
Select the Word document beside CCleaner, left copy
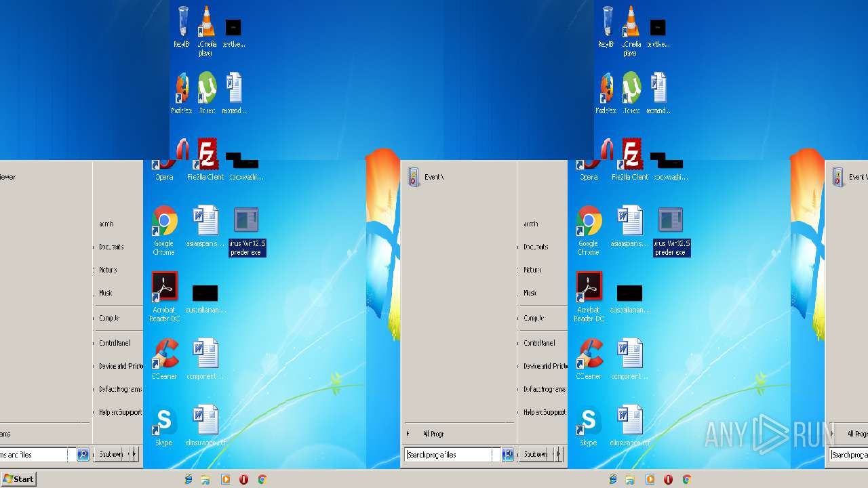pyautogui.click(x=205, y=359)
